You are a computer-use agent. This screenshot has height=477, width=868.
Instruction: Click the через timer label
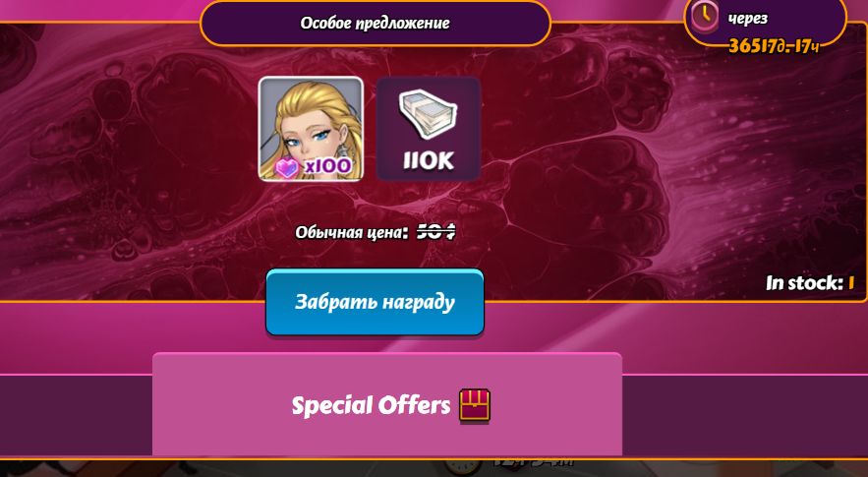(x=748, y=19)
